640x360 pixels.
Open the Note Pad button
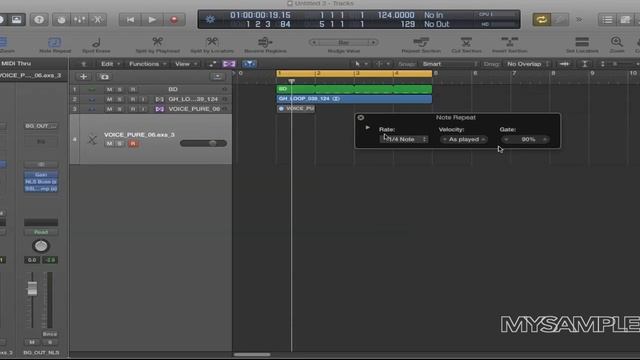[625, 20]
